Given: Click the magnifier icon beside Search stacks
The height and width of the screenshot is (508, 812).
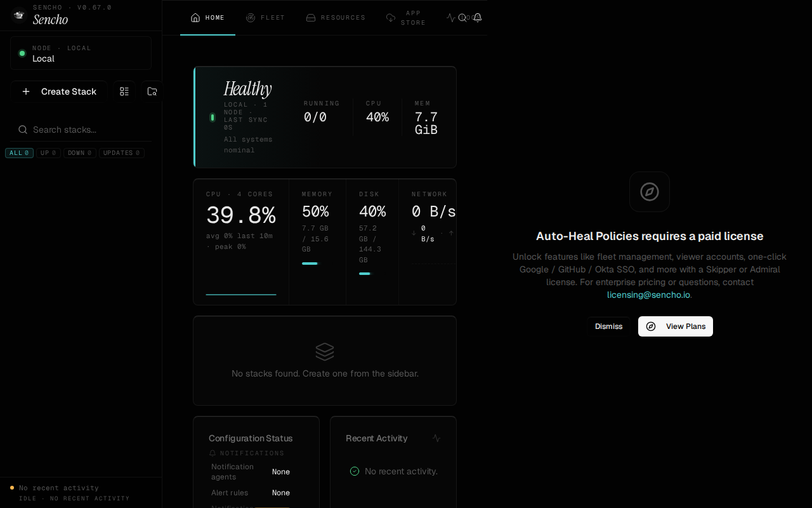Looking at the screenshot, I should point(23,130).
